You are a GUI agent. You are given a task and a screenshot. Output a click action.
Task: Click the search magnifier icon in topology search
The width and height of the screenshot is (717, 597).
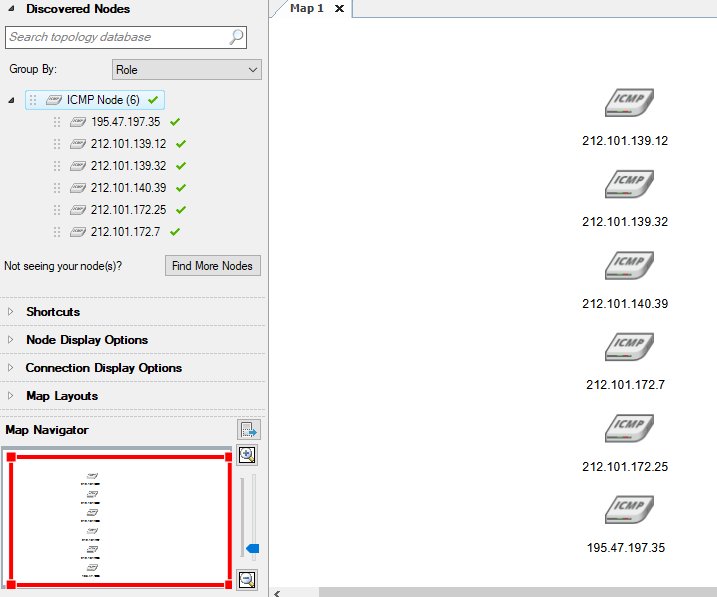pos(236,37)
